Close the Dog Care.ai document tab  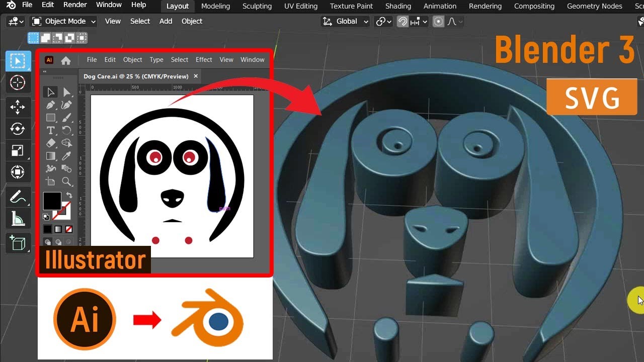(196, 76)
